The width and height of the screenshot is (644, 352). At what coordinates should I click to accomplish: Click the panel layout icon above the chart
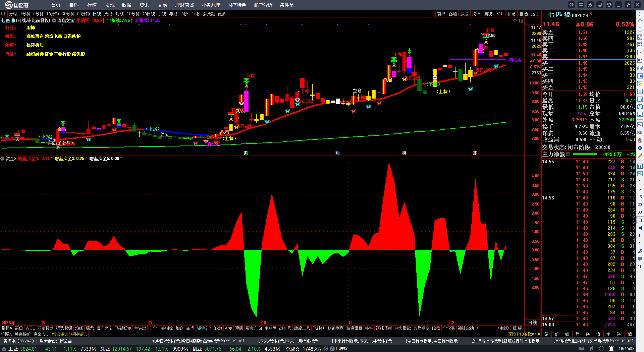point(521,21)
